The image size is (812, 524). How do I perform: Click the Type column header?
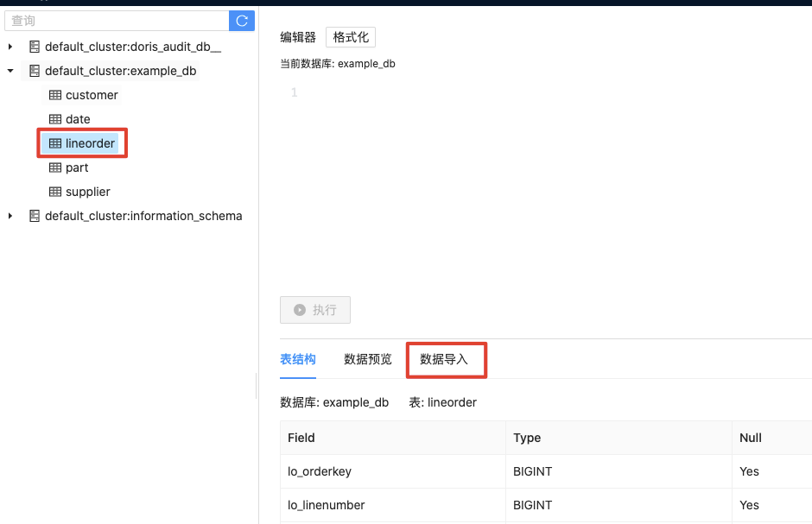click(619, 438)
